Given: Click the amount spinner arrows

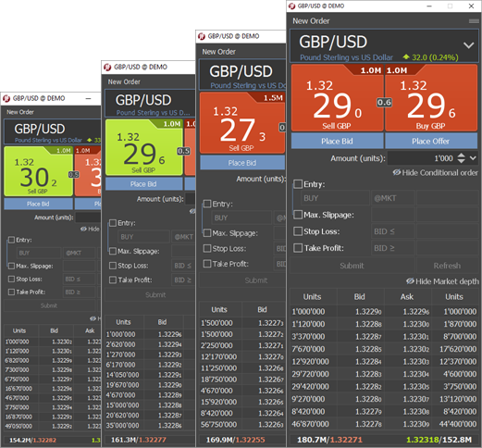Looking at the screenshot, I should pos(461,158).
